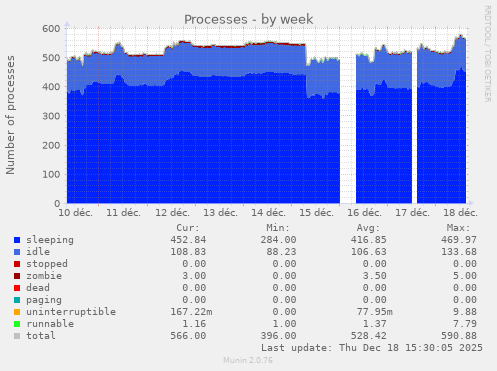Click zombie average value 3.50
The image size is (497, 371).
[x=375, y=276]
